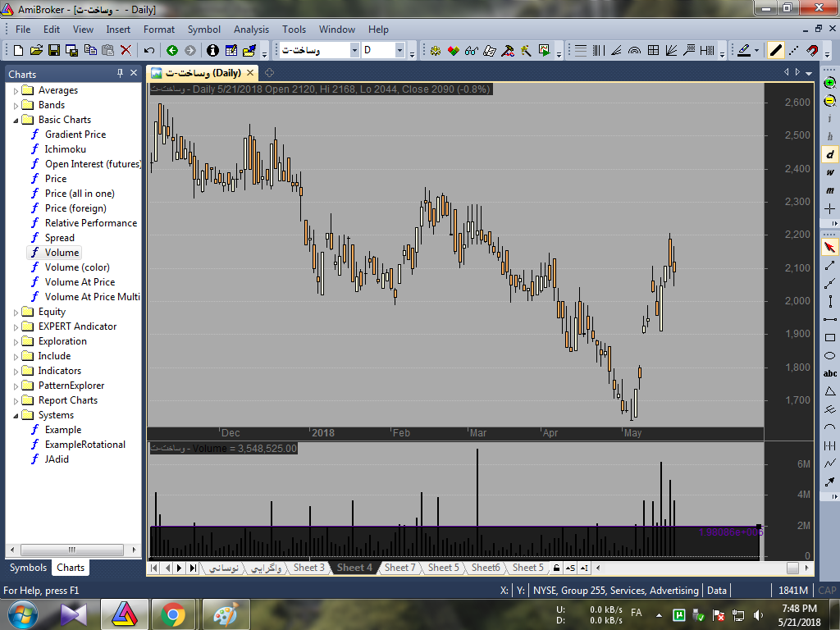Toggle the thick line style
This screenshot has width=840, height=630.
(776, 50)
